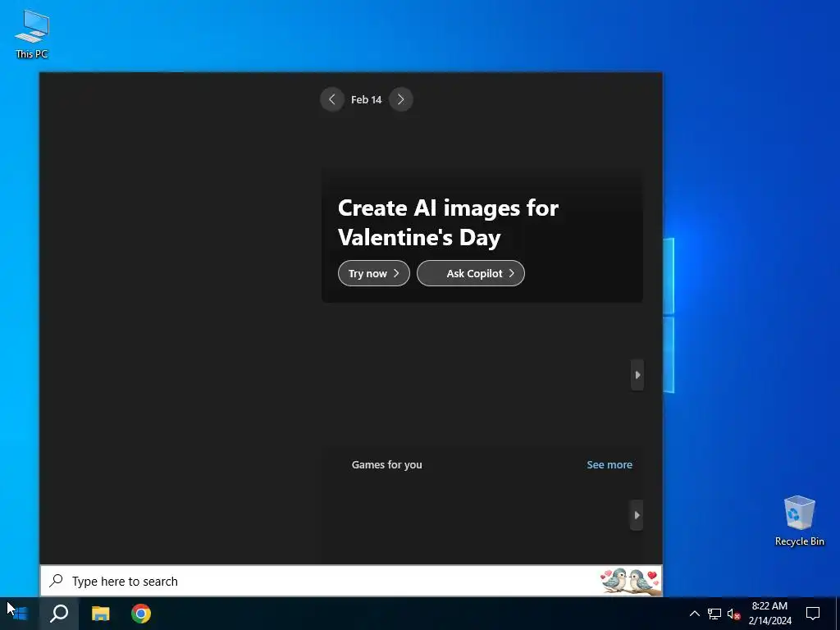This screenshot has height=630, width=840.
Task: Open File Explorer from the taskbar
Action: pos(100,614)
